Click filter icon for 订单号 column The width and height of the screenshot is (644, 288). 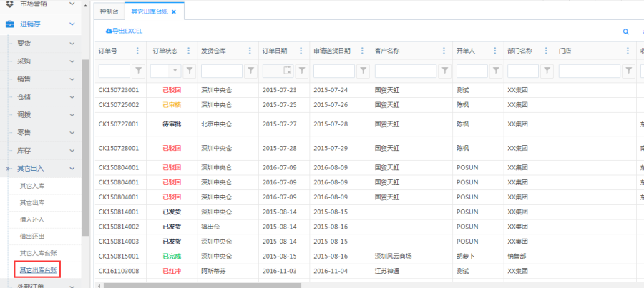(x=139, y=71)
